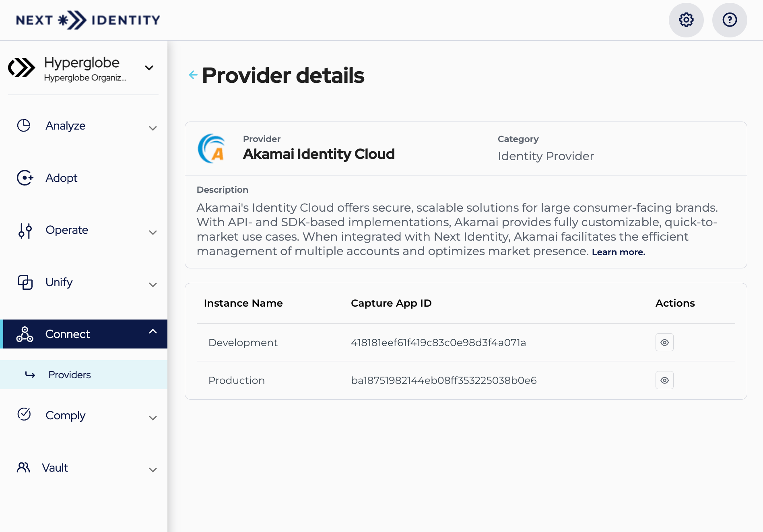Click the Operate sliders icon
The width and height of the screenshot is (763, 532).
pyautogui.click(x=25, y=231)
